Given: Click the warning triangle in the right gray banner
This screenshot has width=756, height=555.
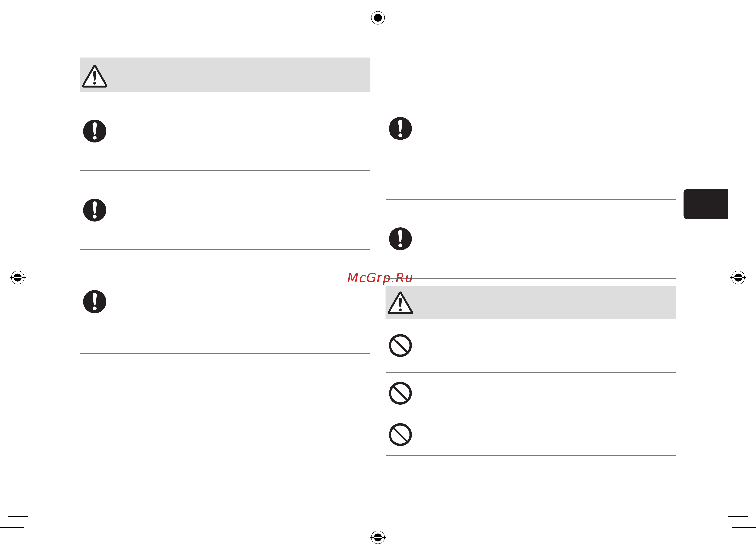Looking at the screenshot, I should click(400, 303).
